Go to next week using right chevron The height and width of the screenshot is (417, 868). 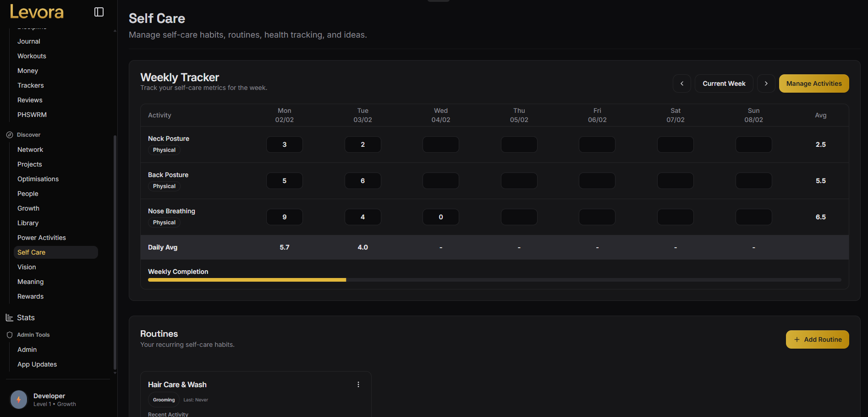[x=766, y=83]
